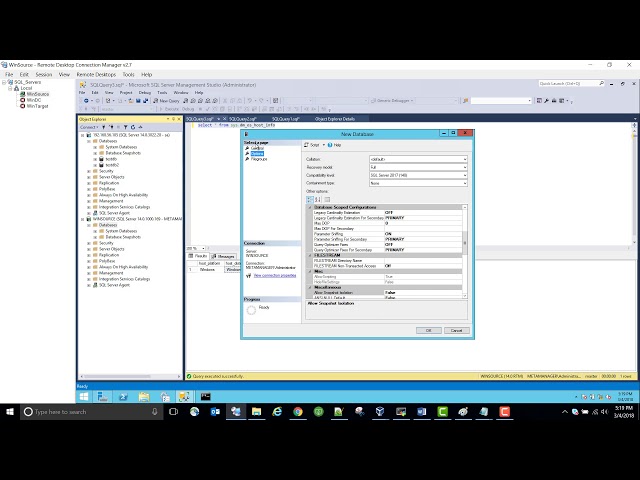Image resolution: width=640 pixels, height=480 pixels.
Task: Click the Script icon in New Database dialog
Action: [x=307, y=145]
